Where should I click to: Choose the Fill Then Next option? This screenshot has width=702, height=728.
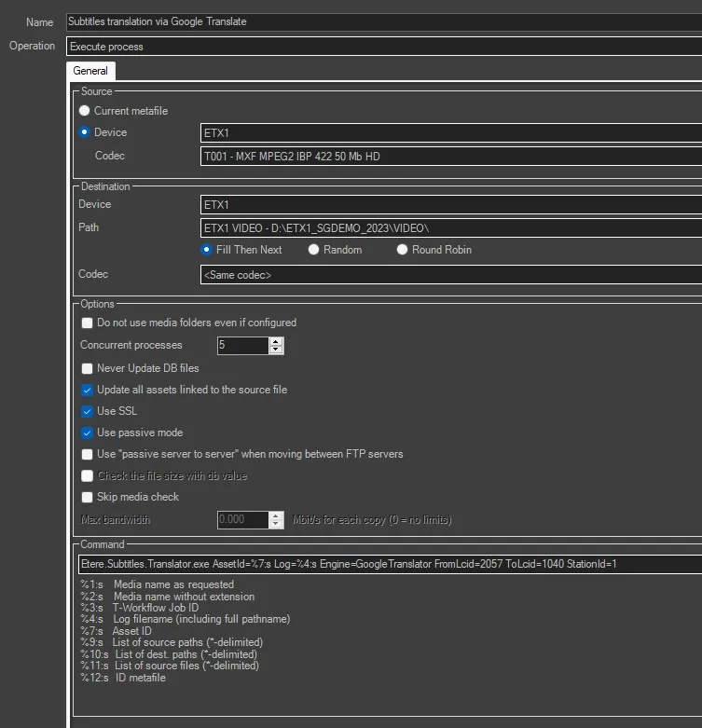208,250
